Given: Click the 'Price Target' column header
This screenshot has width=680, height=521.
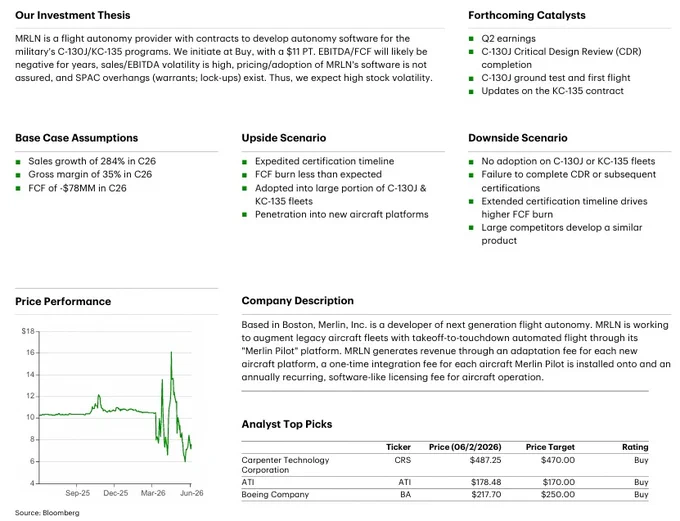Looking at the screenshot, I should coord(550,447).
